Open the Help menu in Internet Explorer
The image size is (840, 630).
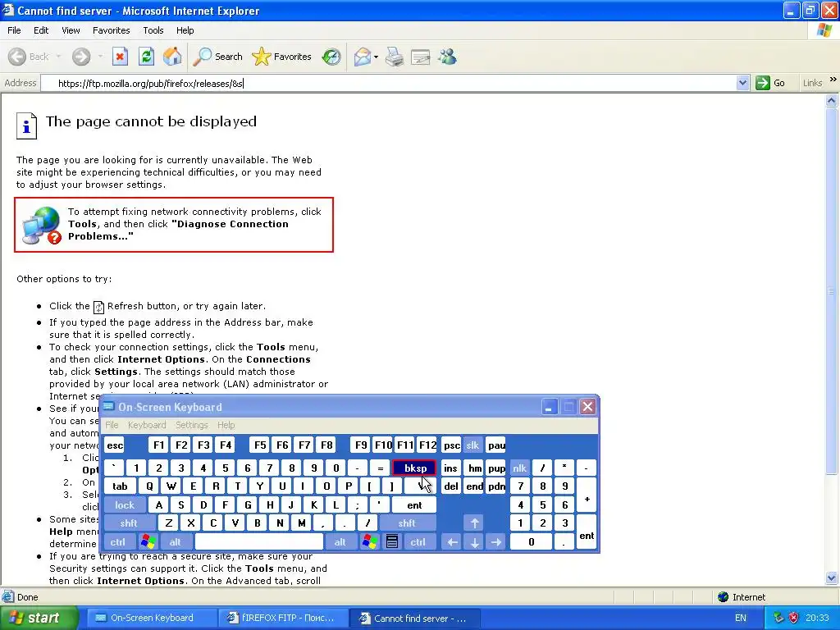coord(185,30)
